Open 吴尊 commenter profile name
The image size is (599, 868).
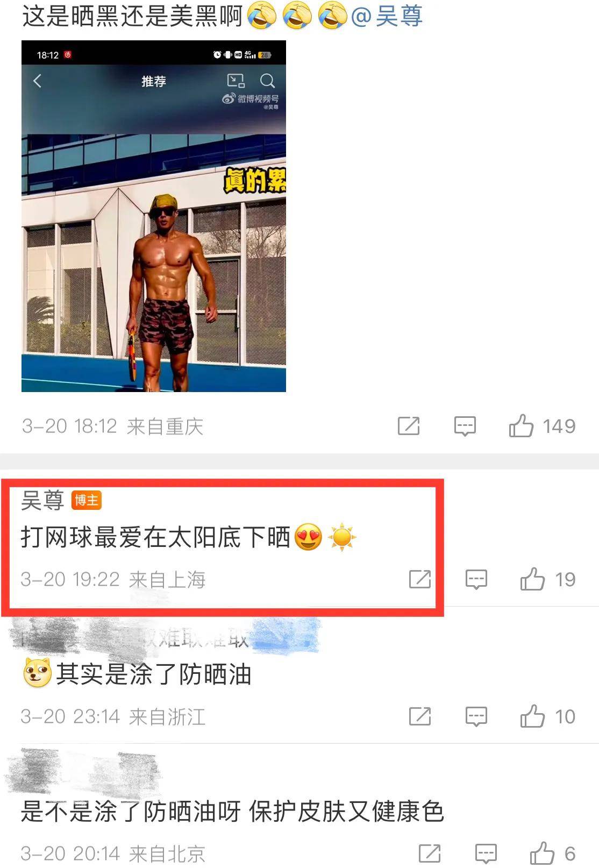click(x=42, y=500)
